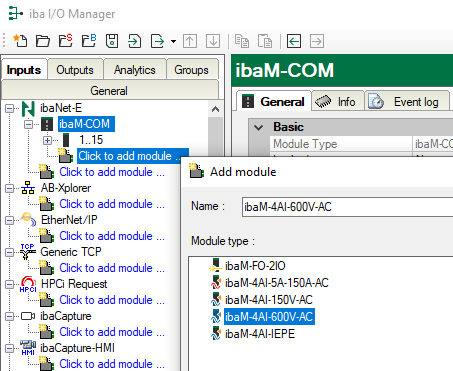
Task: Select ibaM-4AI-IEPE module type
Action: (260, 334)
